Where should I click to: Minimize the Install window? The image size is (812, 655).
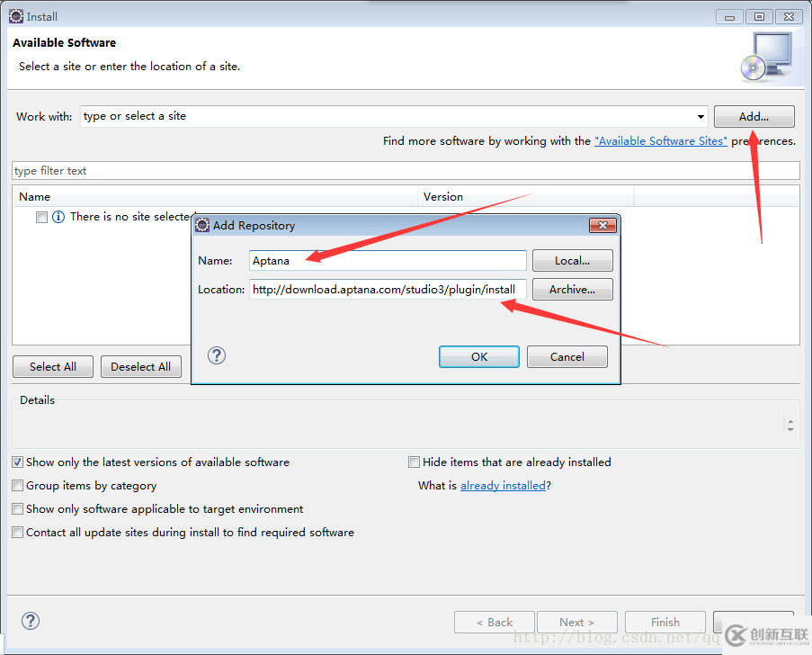click(x=729, y=16)
